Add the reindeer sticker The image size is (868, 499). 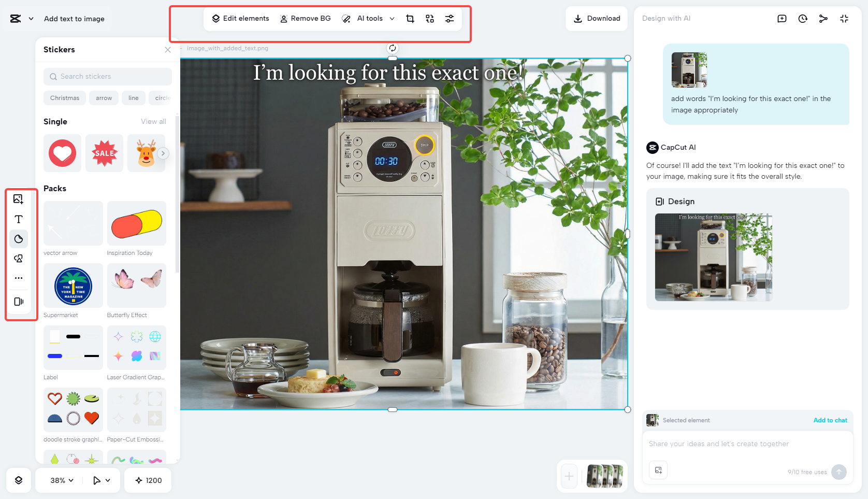tap(146, 153)
